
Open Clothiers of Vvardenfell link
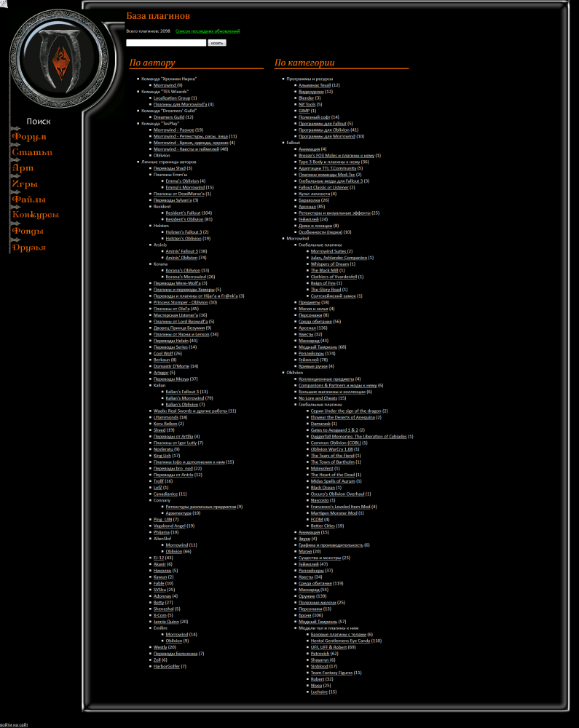(334, 277)
